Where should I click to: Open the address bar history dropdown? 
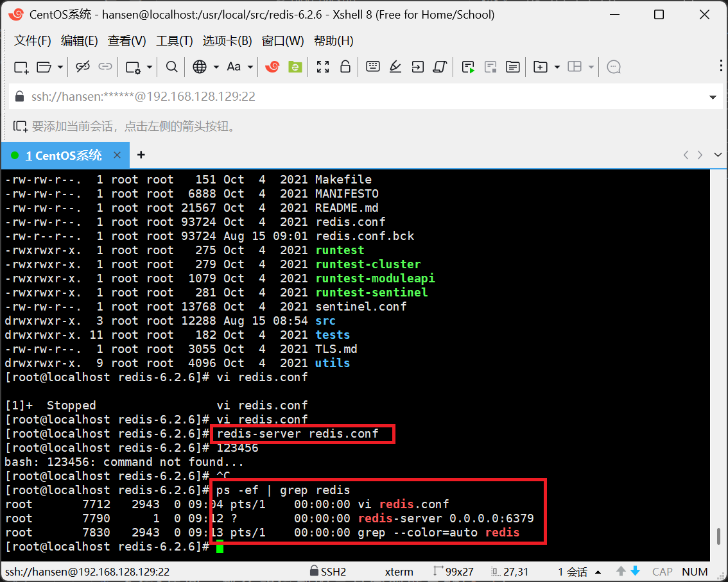coord(712,97)
